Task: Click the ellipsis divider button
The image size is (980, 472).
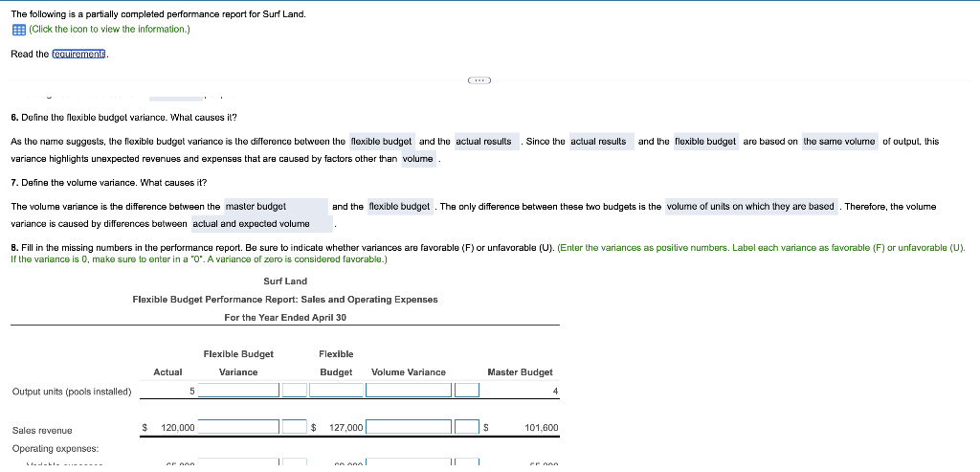Action: click(479, 80)
